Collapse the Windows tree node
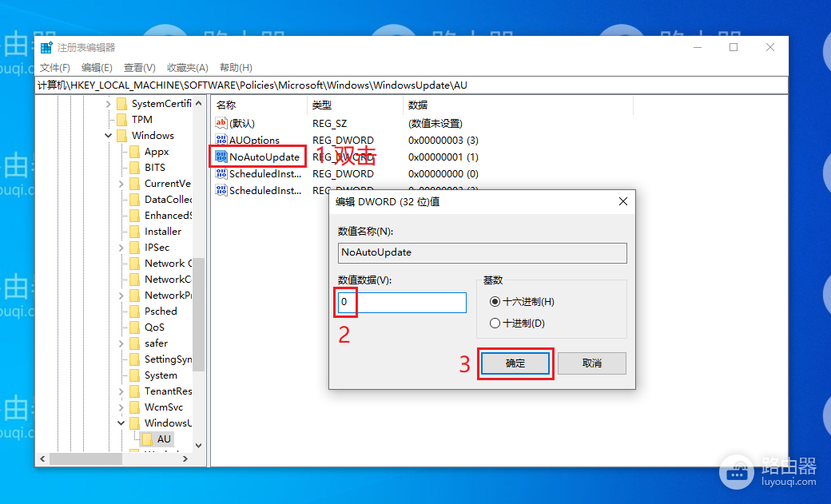The image size is (831, 504). click(108, 136)
